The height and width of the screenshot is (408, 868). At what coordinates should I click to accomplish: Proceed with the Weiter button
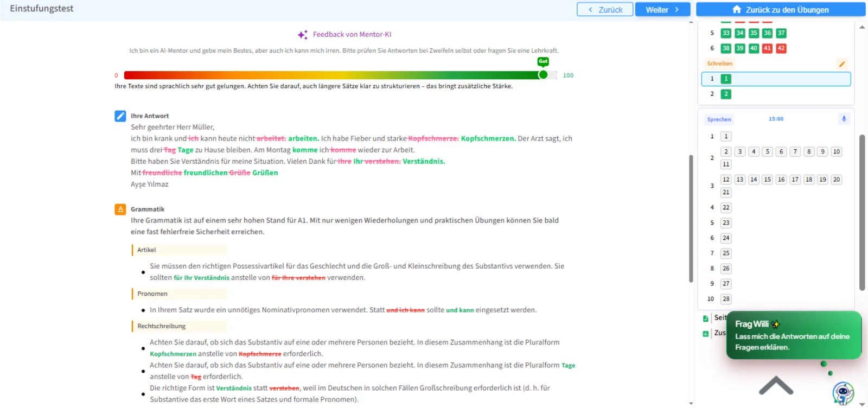[662, 10]
